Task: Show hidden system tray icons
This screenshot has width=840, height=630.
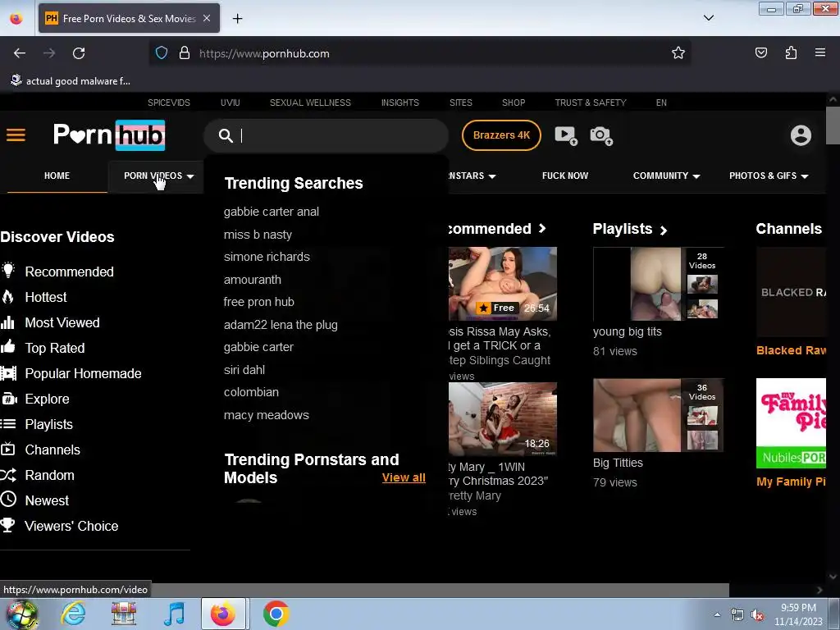Action: click(x=717, y=615)
